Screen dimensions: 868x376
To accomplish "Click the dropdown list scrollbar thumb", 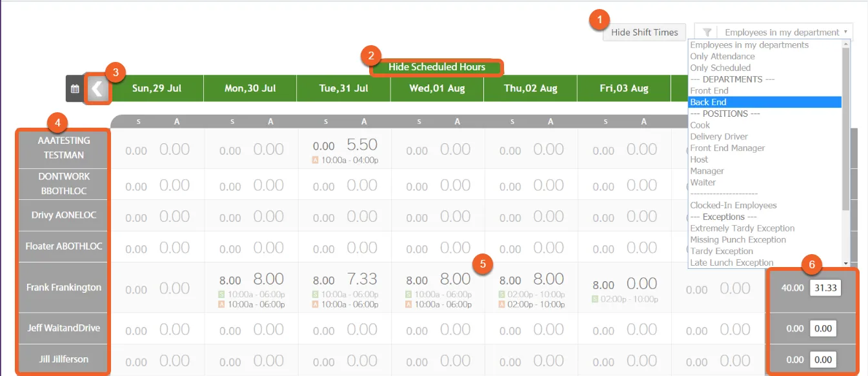I will tap(846, 129).
